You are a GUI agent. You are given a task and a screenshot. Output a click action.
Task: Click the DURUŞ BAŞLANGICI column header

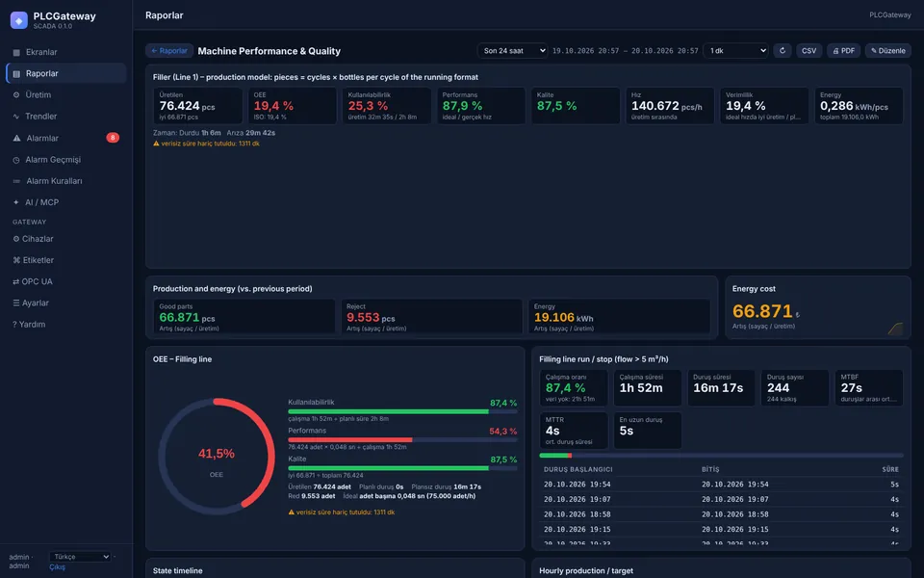(x=578, y=469)
